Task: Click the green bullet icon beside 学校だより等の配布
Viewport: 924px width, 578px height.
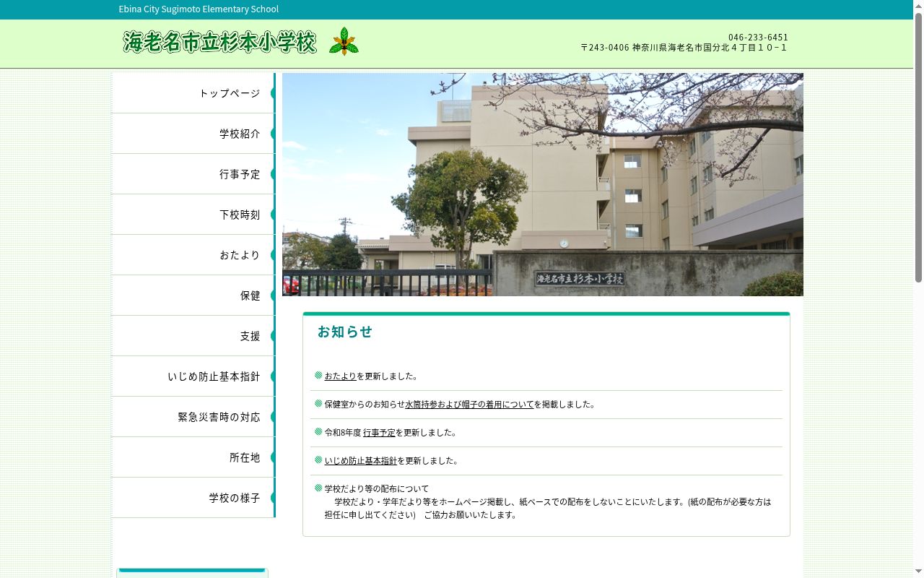Action: tap(318, 488)
